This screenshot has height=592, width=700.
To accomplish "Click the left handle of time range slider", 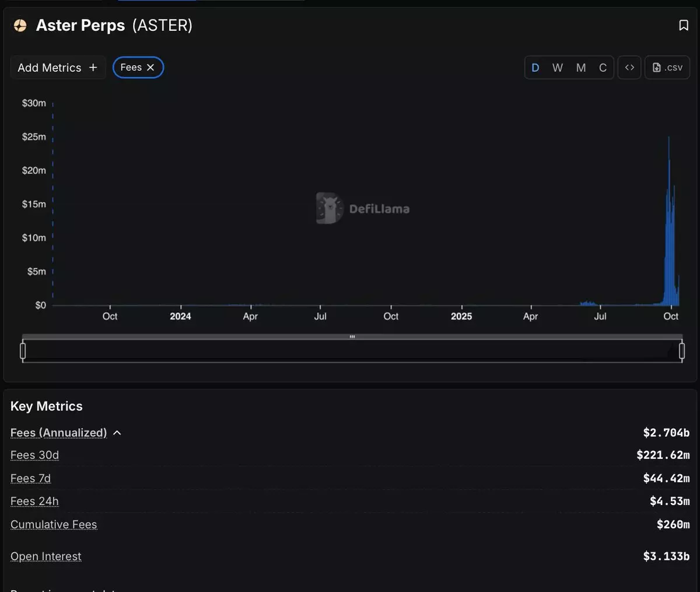I will pyautogui.click(x=23, y=351).
